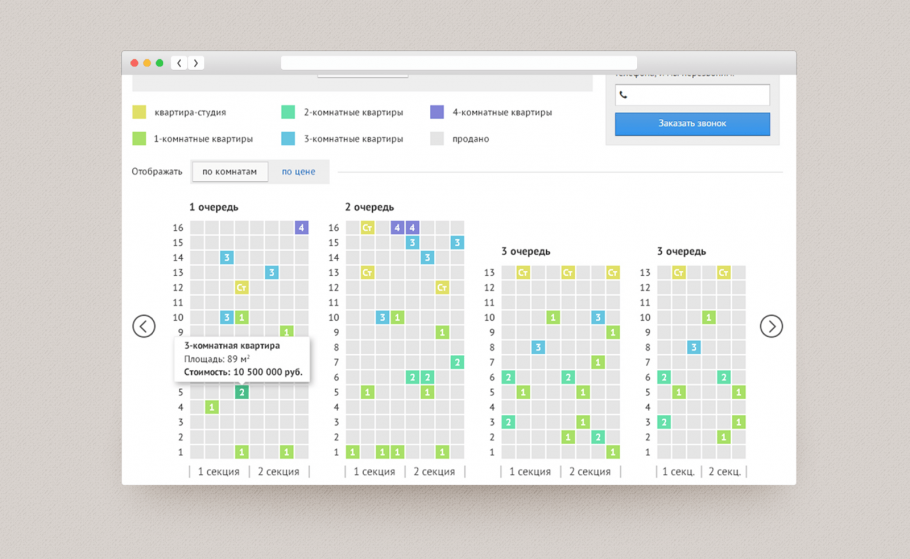The height and width of the screenshot is (559, 910).
Task: Select blue 3-room apartment on floor 8, first 3 очередь
Action: tap(538, 348)
